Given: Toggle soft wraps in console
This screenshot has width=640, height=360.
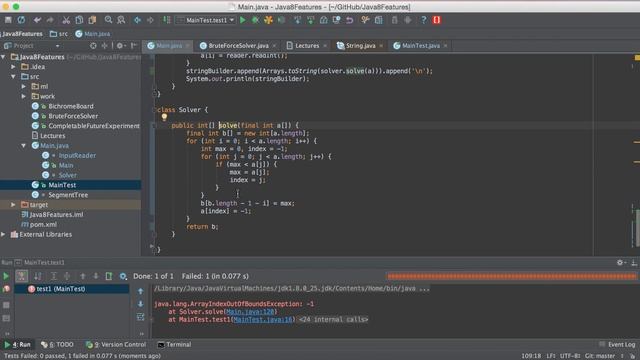Looking at the screenshot, I should pos(140,317).
